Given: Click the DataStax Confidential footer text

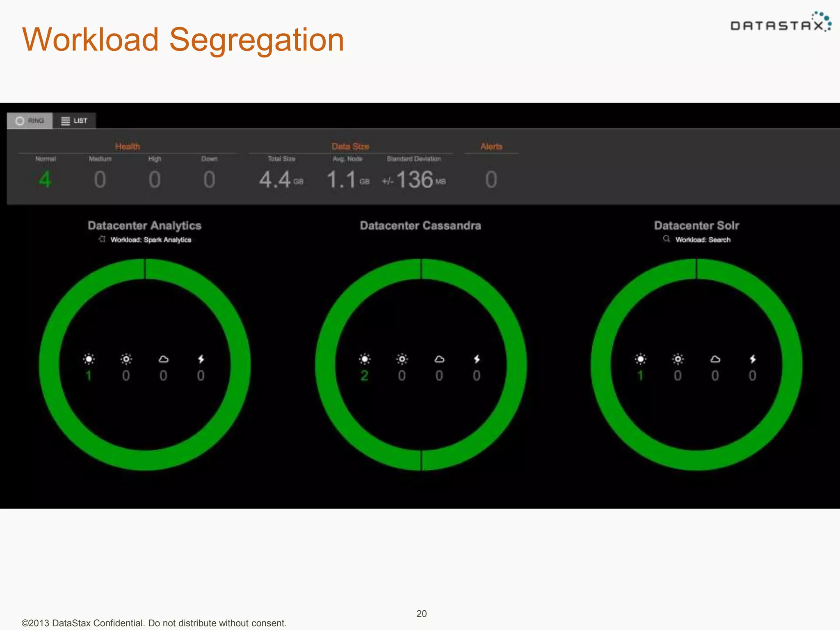Looking at the screenshot, I should pyautogui.click(x=154, y=623).
